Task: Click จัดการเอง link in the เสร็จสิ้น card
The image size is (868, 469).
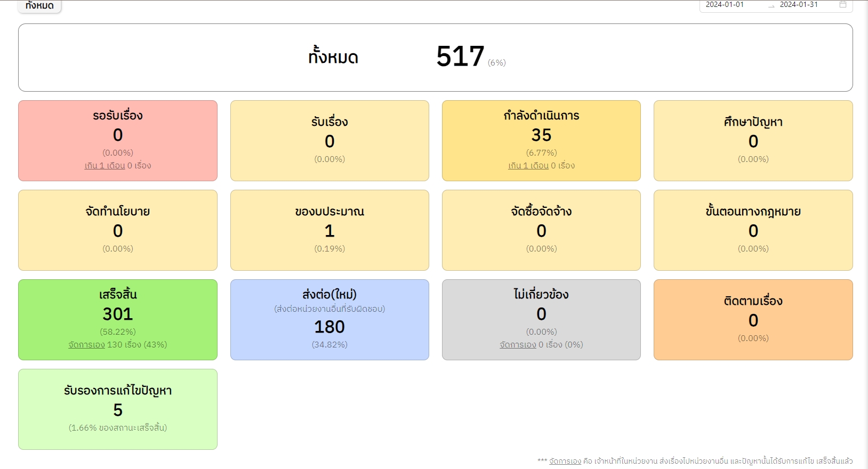Action: tap(86, 345)
